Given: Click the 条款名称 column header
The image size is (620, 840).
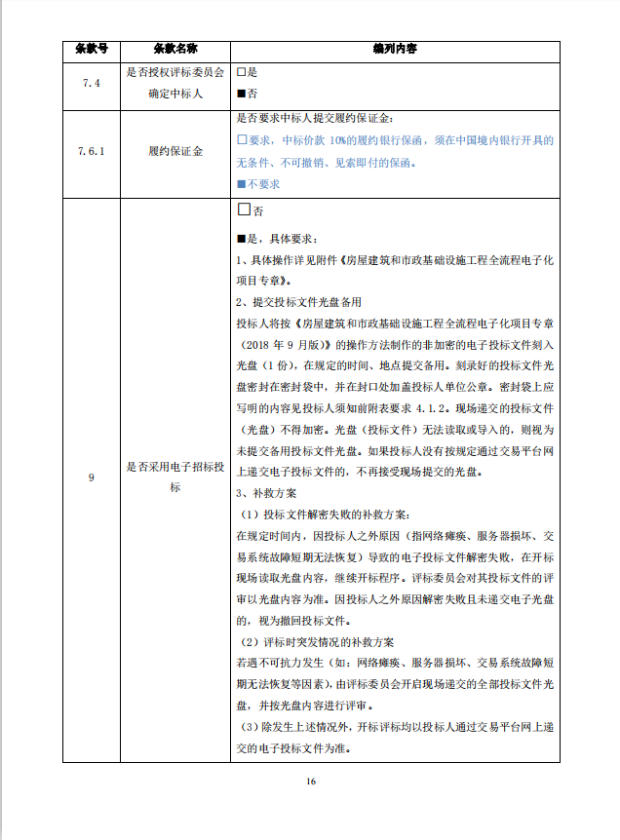Looking at the screenshot, I should pos(175,49).
